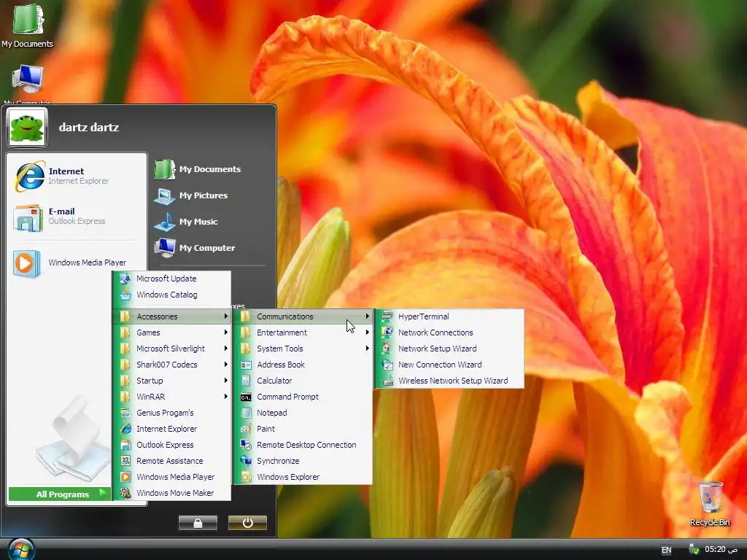Click the Accessories folder label

point(157,316)
